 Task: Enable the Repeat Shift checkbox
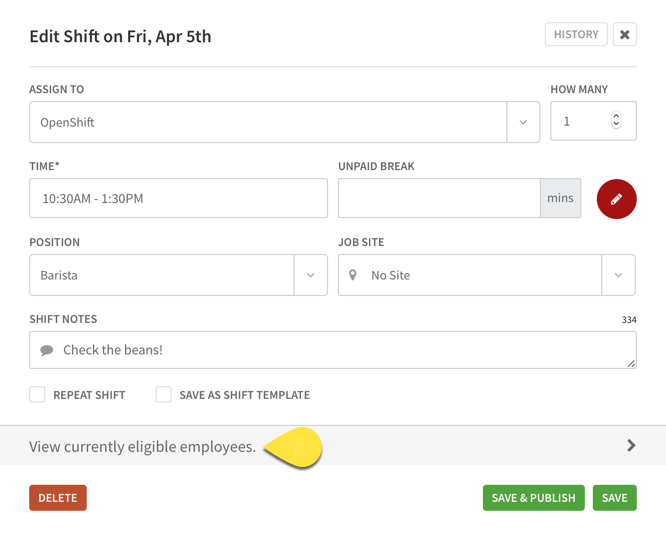[37, 394]
